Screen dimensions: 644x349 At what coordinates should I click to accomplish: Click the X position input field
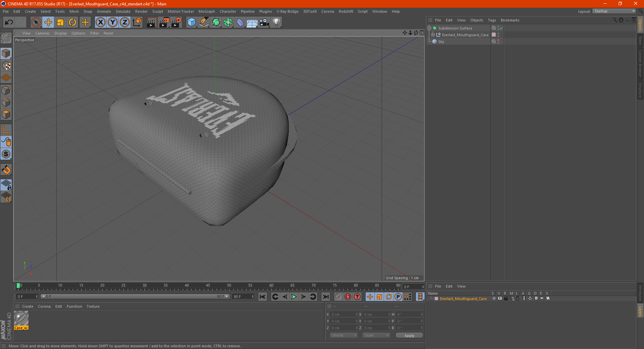click(x=344, y=314)
